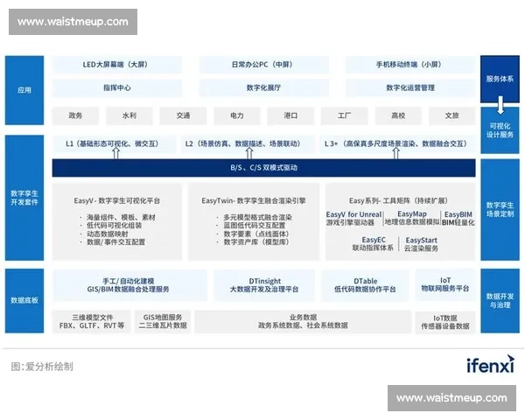Click the EasyV- 数字孪生可视化平台 heading

click(x=117, y=200)
